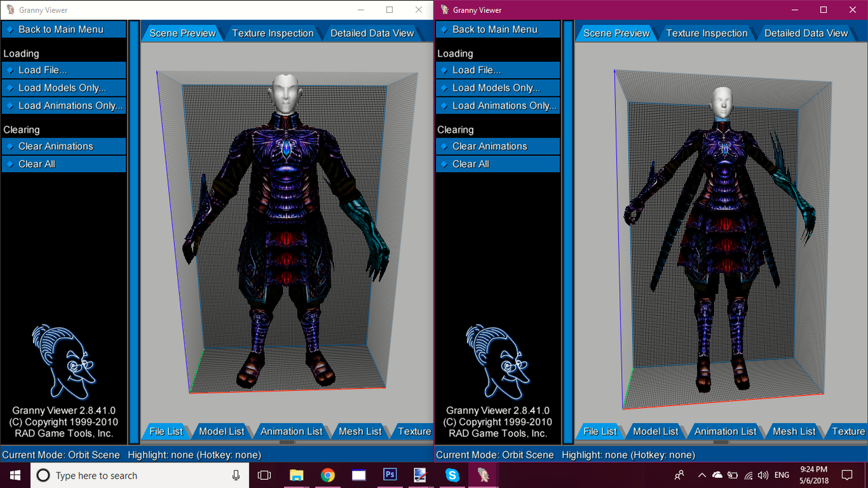The height and width of the screenshot is (488, 868).
Task: Open Task View from taskbar
Action: point(265,475)
